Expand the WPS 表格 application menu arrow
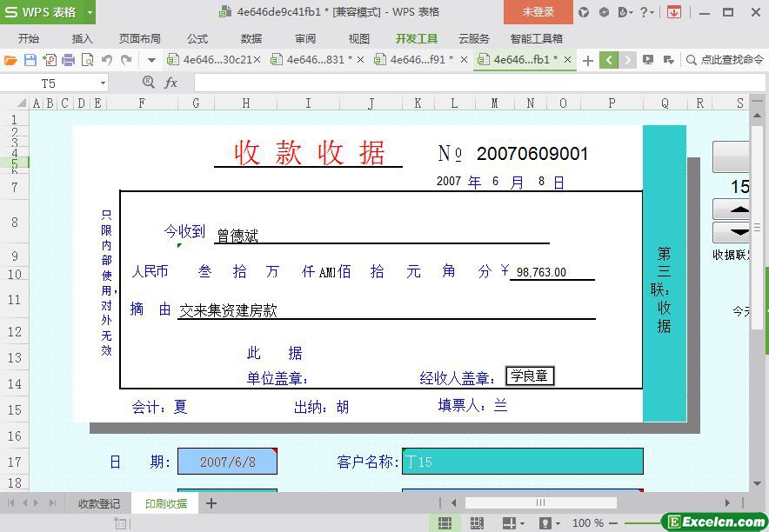Image resolution: width=769 pixels, height=532 pixels. tap(90, 12)
